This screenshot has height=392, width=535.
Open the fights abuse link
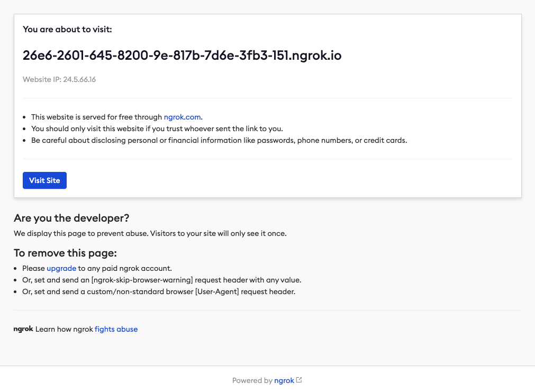[116, 329]
